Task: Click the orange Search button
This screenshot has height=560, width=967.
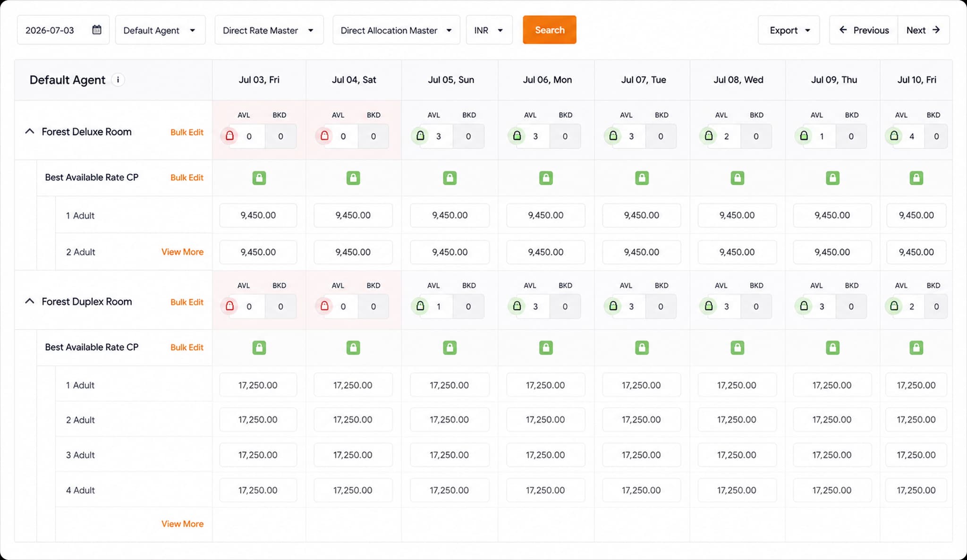Action: [x=550, y=30]
